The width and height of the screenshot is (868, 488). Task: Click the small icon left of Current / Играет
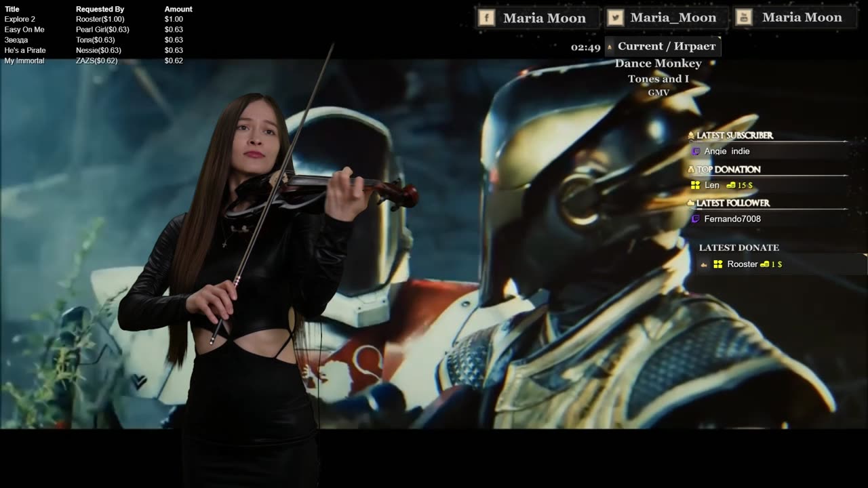pyautogui.click(x=610, y=47)
